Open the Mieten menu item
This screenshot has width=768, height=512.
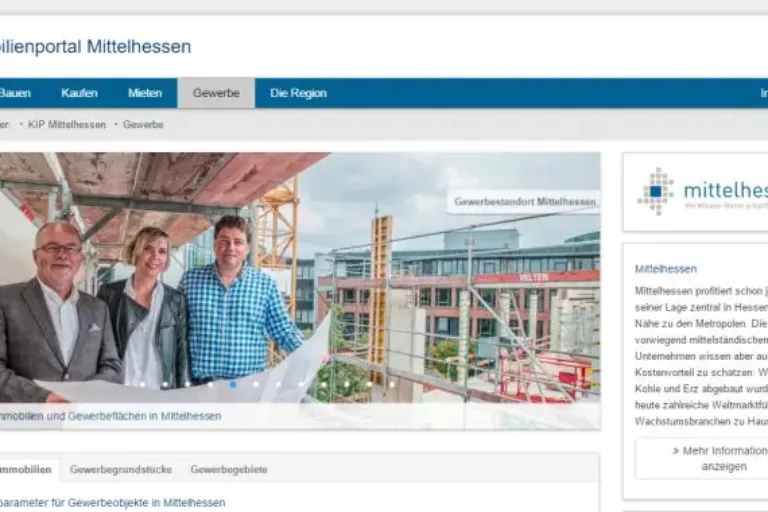[145, 93]
